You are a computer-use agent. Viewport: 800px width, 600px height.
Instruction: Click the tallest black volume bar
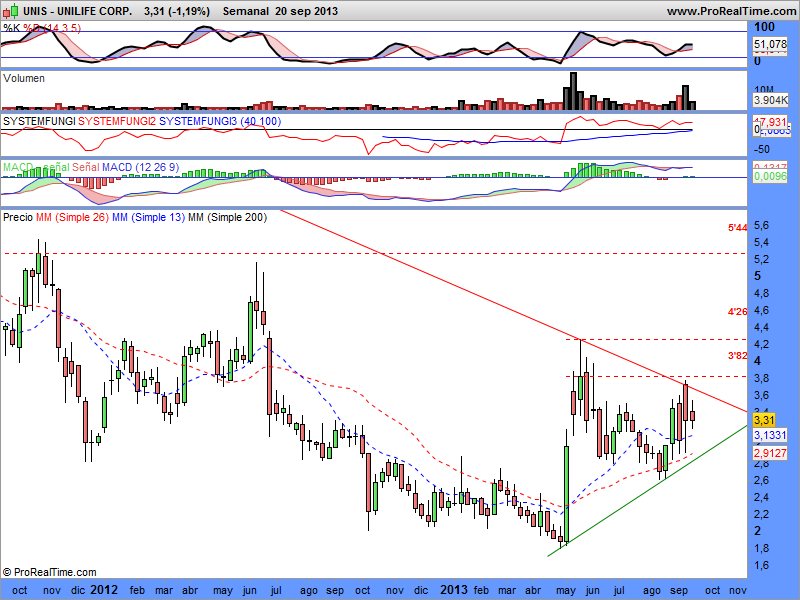(573, 91)
